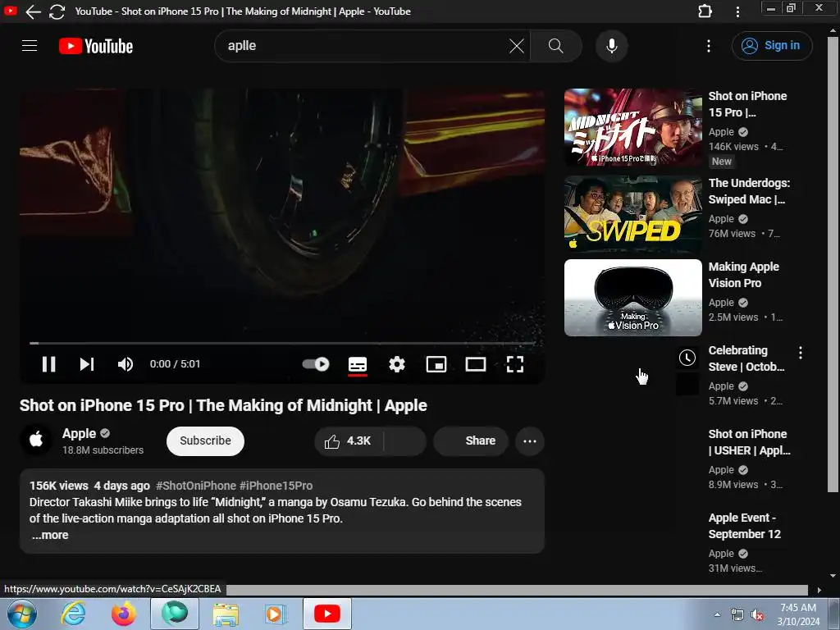Image resolution: width=840 pixels, height=630 pixels.
Task: Open more actions ellipsis below video
Action: [530, 441]
